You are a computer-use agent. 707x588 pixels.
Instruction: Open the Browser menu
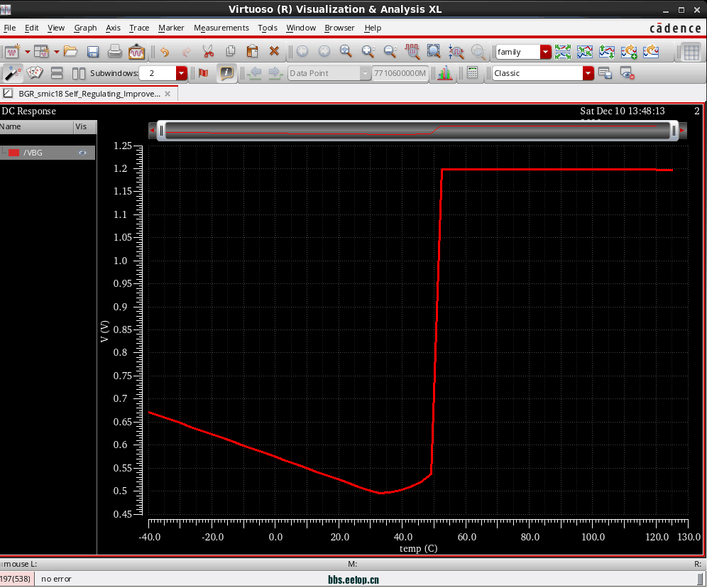pyautogui.click(x=339, y=28)
